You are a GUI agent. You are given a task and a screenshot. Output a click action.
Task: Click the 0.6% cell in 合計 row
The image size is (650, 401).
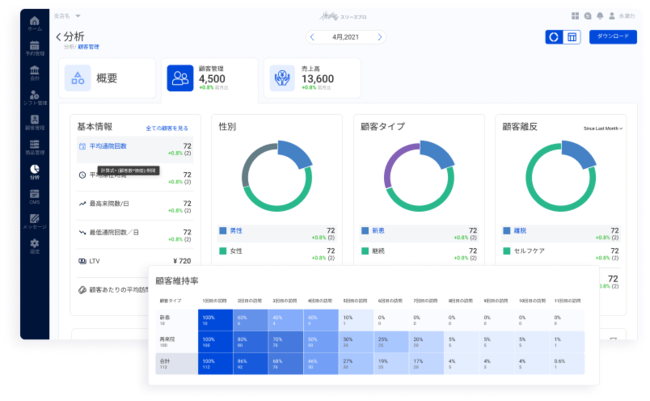click(567, 364)
